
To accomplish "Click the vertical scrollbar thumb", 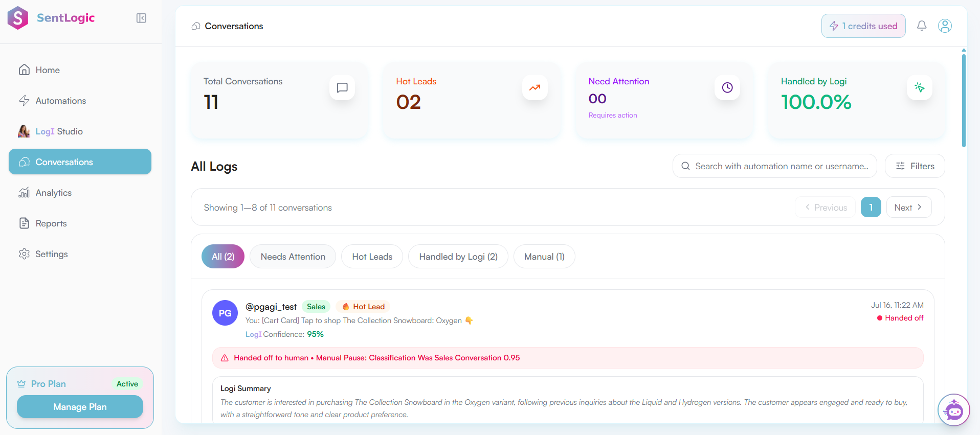I will coord(964,100).
